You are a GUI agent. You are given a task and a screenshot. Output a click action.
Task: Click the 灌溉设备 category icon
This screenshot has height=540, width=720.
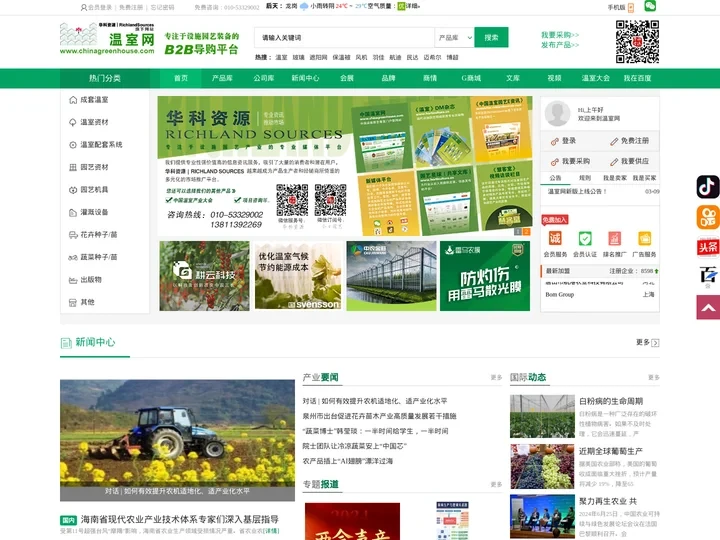click(x=73, y=212)
